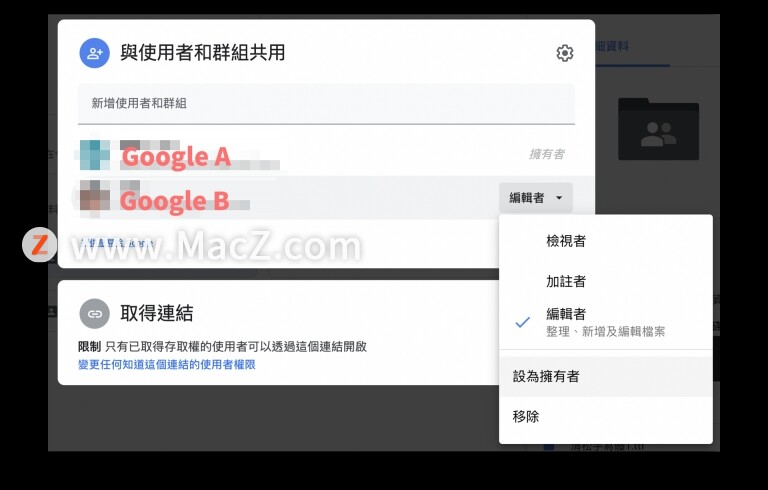This screenshot has height=490, width=768.
Task: Choose 設為擁有者 to transfer ownership
Action: pos(605,376)
